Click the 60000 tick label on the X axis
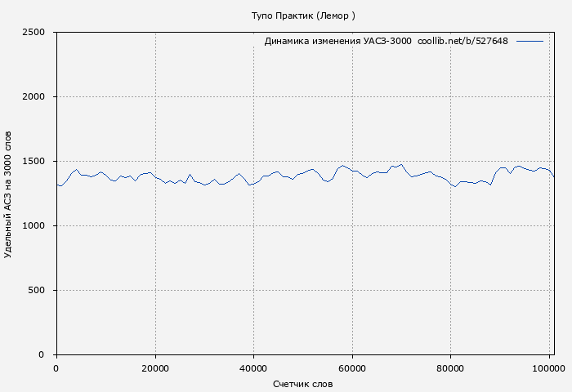The image size is (572, 392). pos(352,369)
